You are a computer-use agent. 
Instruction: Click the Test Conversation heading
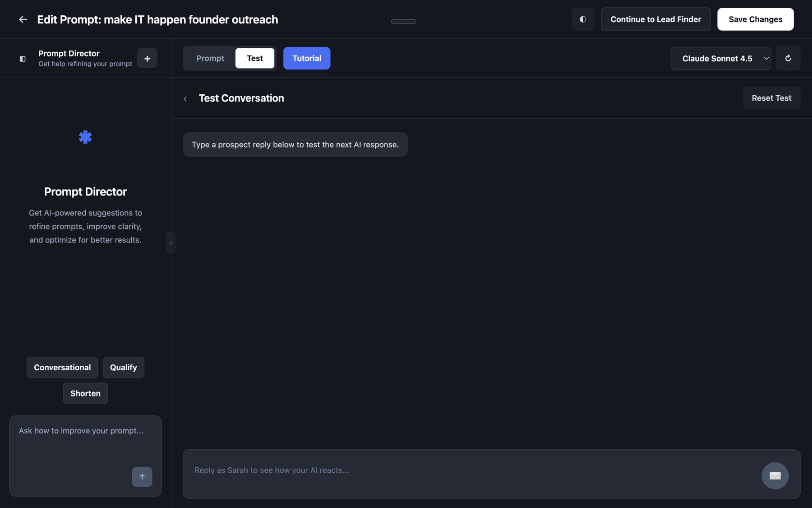241,98
